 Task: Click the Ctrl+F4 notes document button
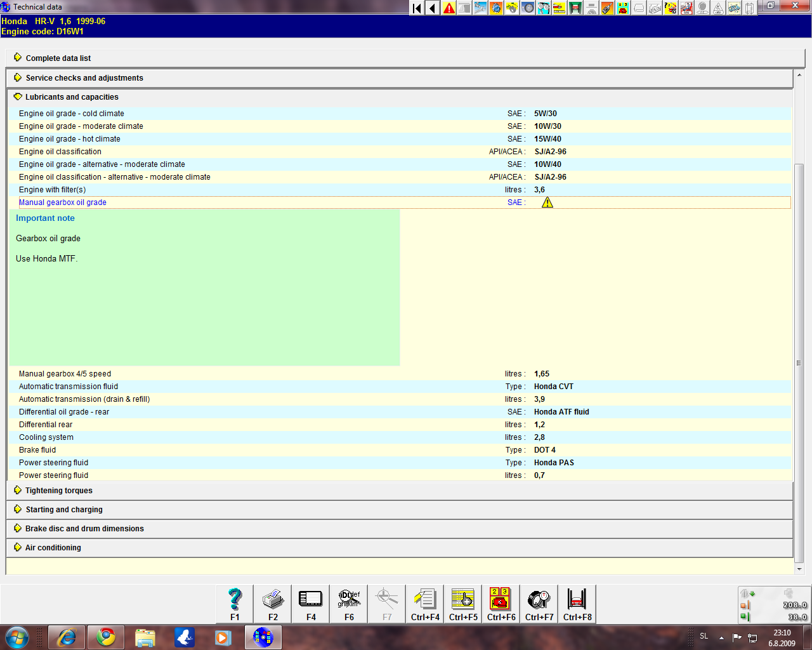[425, 604]
